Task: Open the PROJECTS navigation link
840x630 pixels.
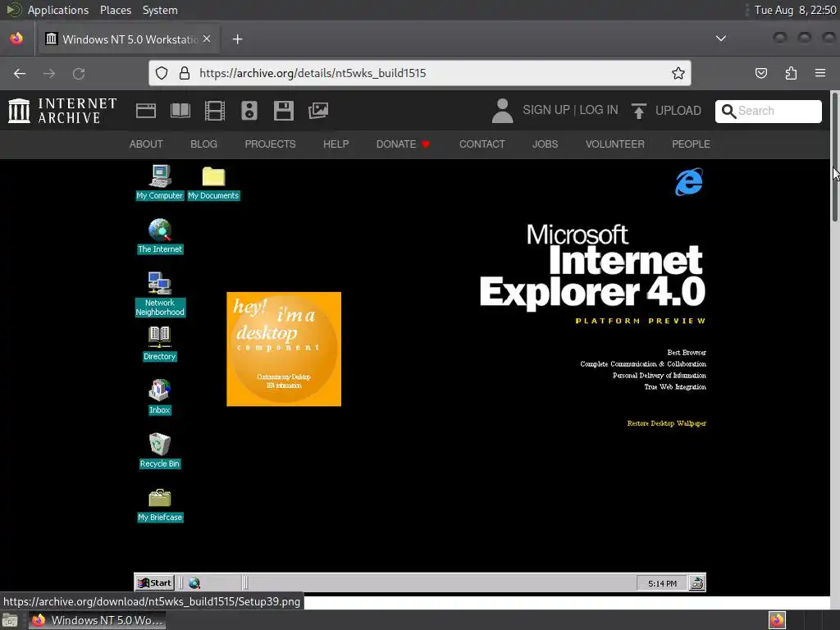Action: [x=270, y=144]
